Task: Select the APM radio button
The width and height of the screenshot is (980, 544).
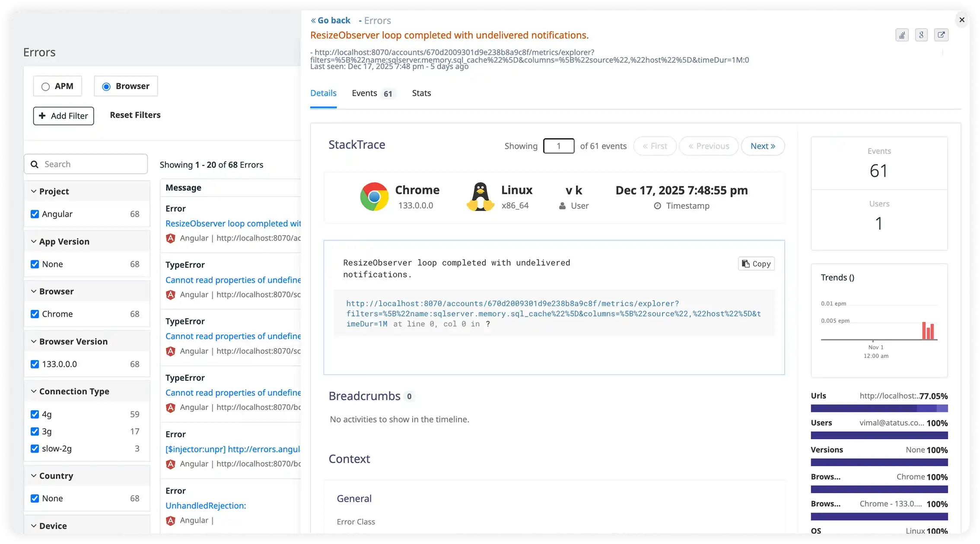Action: tap(45, 86)
